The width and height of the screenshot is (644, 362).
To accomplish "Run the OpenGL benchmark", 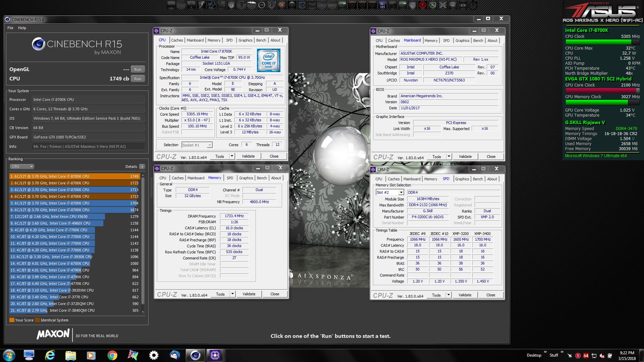I will pyautogui.click(x=138, y=69).
